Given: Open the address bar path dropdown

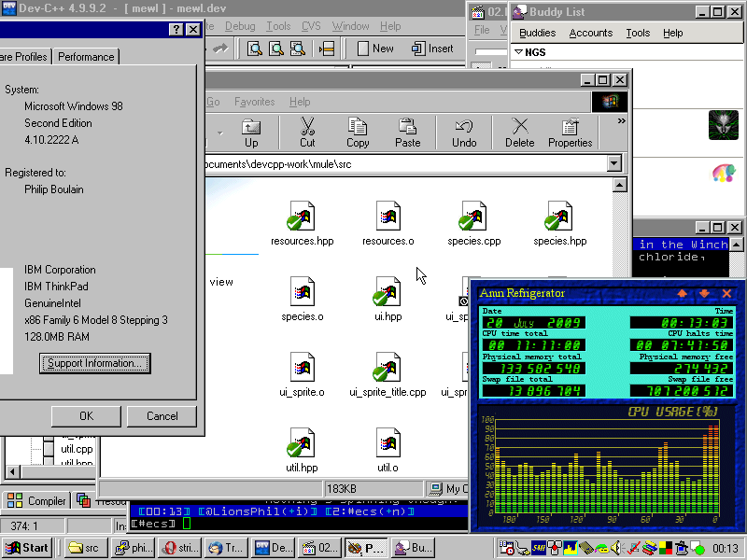Looking at the screenshot, I should (613, 164).
